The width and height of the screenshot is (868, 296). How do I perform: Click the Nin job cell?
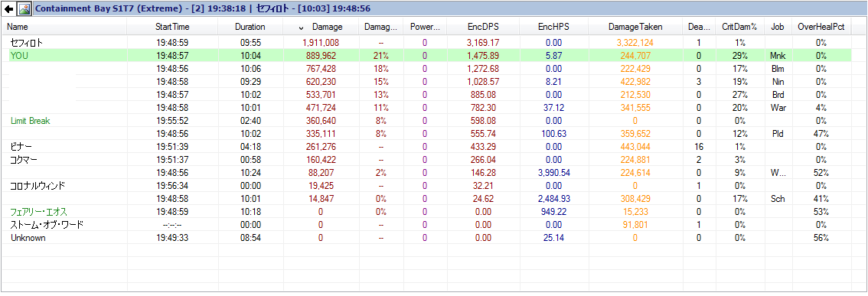[x=778, y=82]
